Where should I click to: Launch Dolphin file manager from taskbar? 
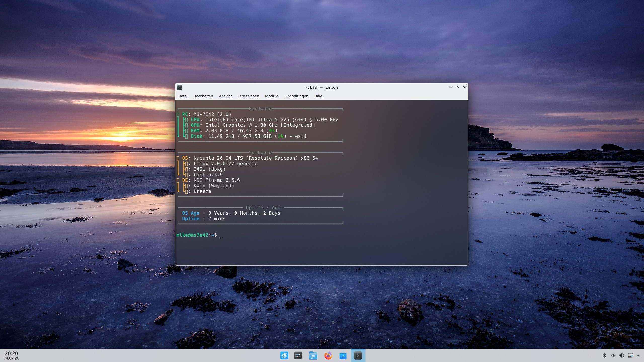click(313, 355)
